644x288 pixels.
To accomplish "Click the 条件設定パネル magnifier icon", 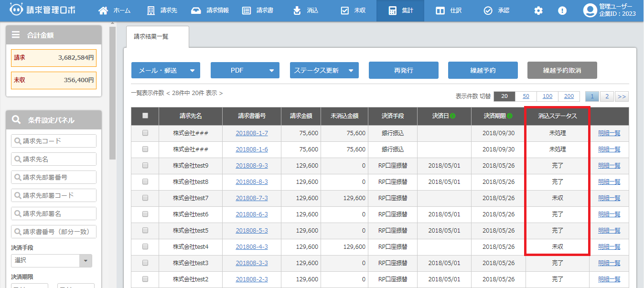I will [x=16, y=120].
